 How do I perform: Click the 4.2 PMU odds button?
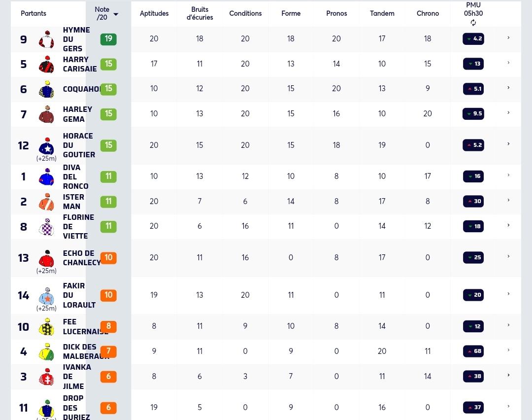click(473, 39)
